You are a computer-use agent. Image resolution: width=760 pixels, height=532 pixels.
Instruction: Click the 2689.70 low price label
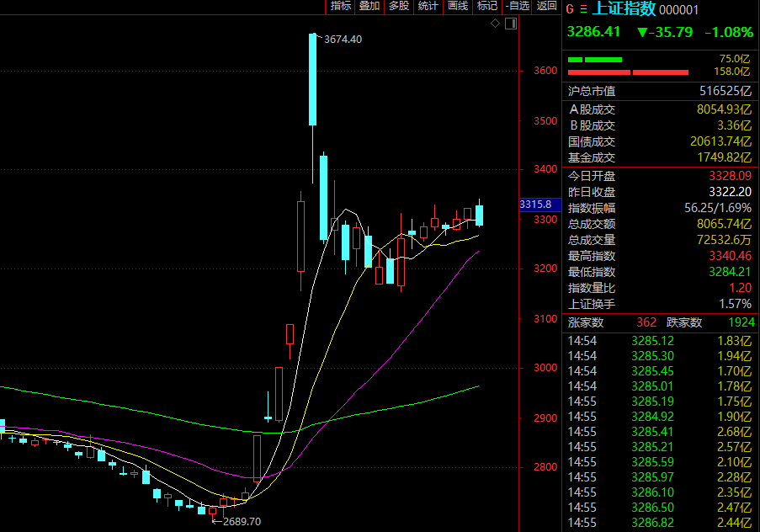[242, 522]
